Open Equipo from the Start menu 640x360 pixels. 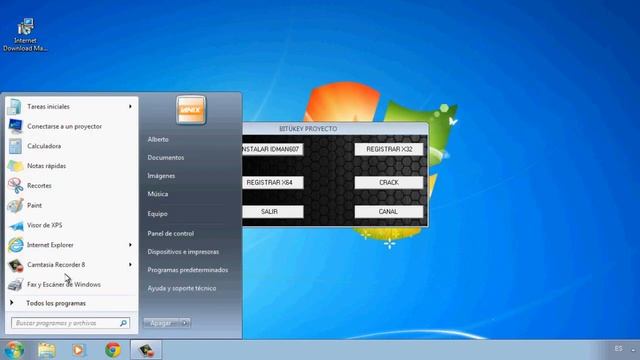[158, 214]
